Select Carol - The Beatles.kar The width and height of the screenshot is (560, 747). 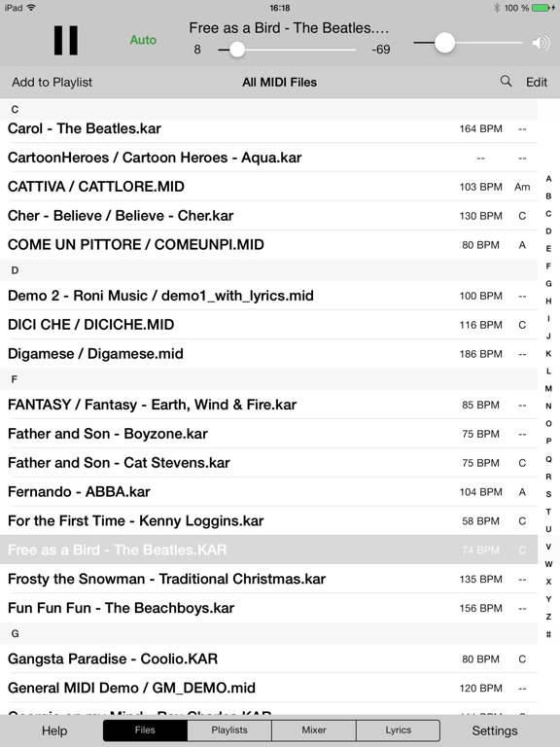click(x=269, y=128)
